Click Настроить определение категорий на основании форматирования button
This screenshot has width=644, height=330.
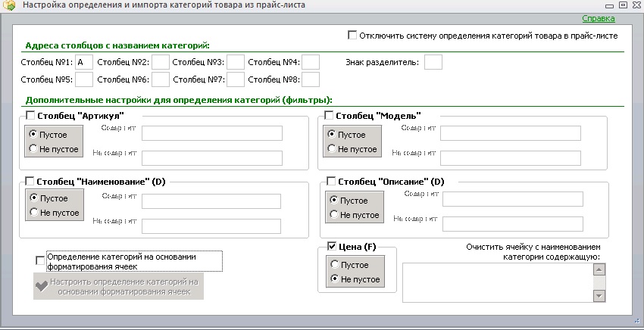tap(118, 287)
